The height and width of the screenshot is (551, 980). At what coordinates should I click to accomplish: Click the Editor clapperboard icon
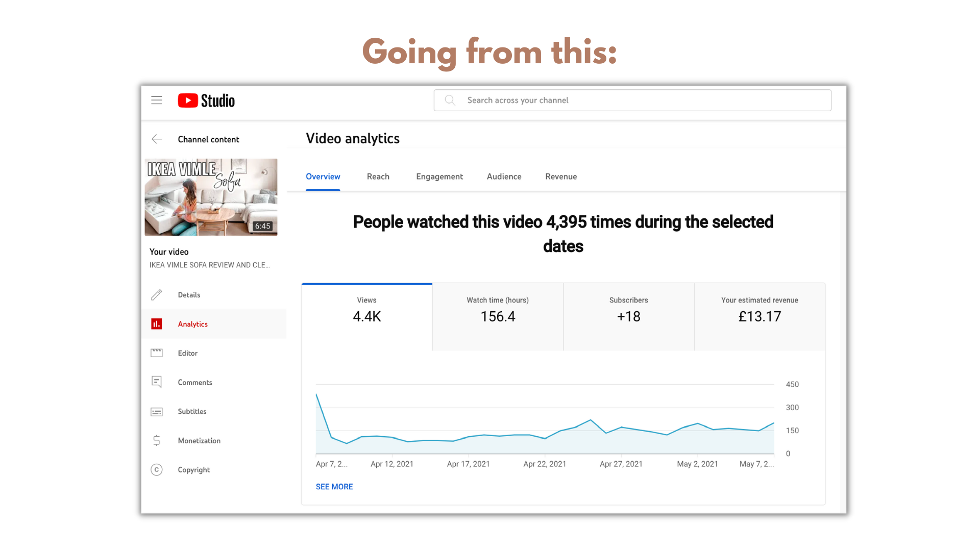pos(157,353)
